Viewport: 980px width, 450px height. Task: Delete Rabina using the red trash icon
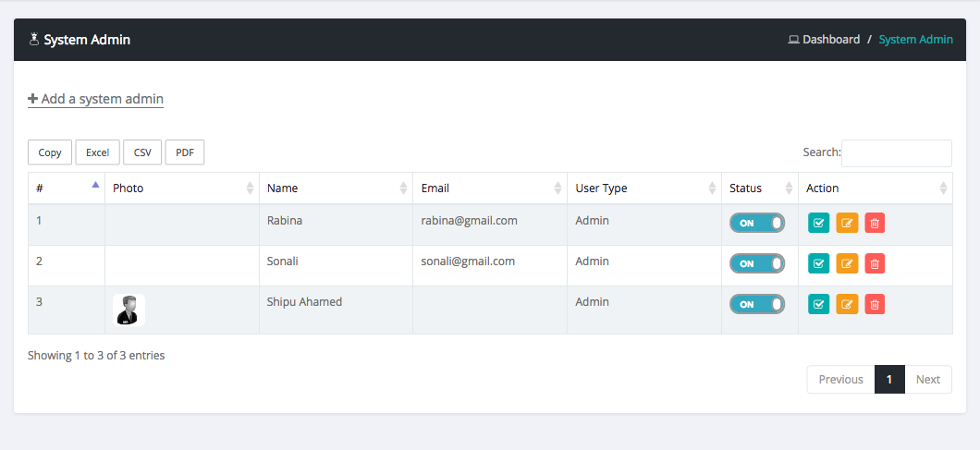(875, 223)
